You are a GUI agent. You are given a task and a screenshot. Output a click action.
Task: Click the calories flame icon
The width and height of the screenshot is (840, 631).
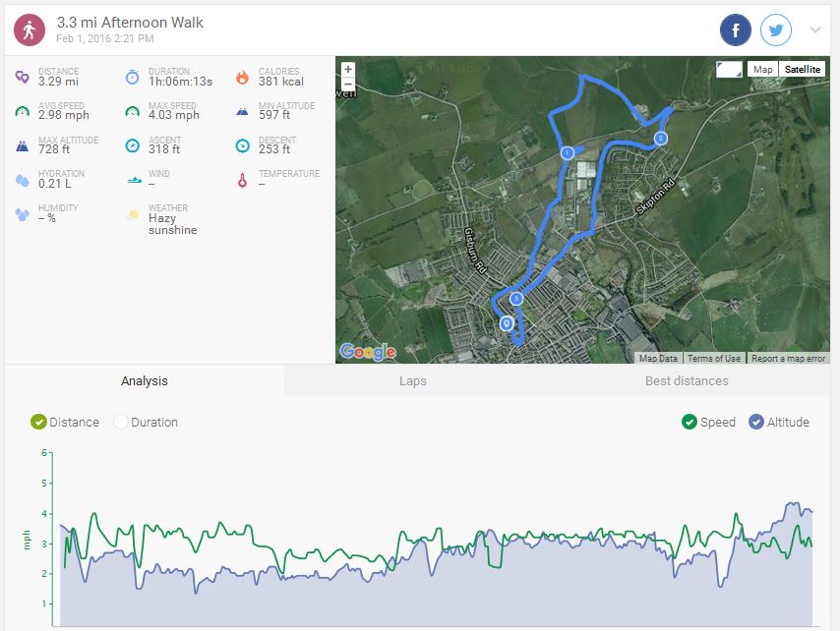(242, 78)
